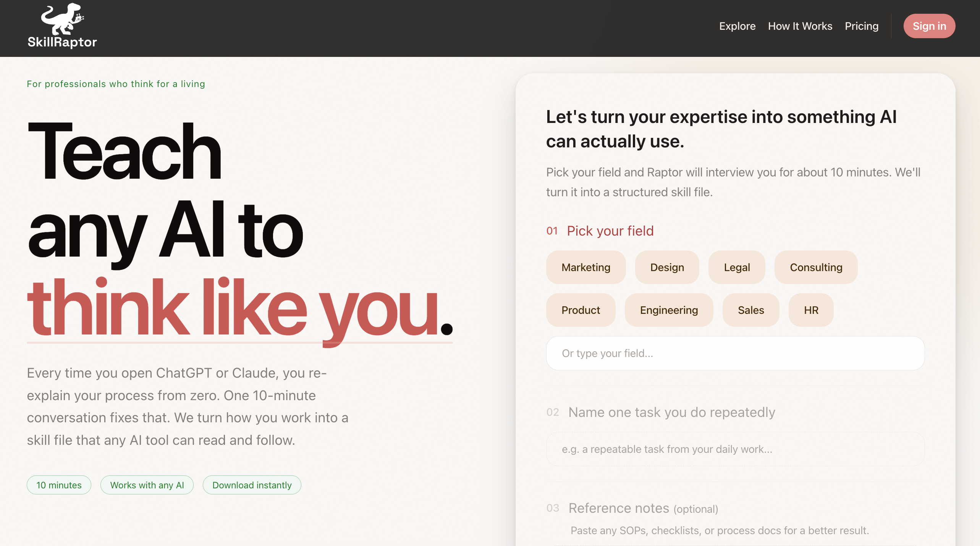Image resolution: width=980 pixels, height=546 pixels.
Task: Click the 'Download instantly' badge
Action: [x=252, y=485]
